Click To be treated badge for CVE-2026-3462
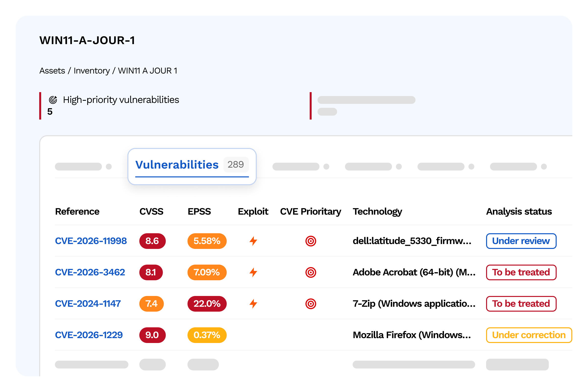The width and height of the screenshot is (588, 392). [521, 272]
